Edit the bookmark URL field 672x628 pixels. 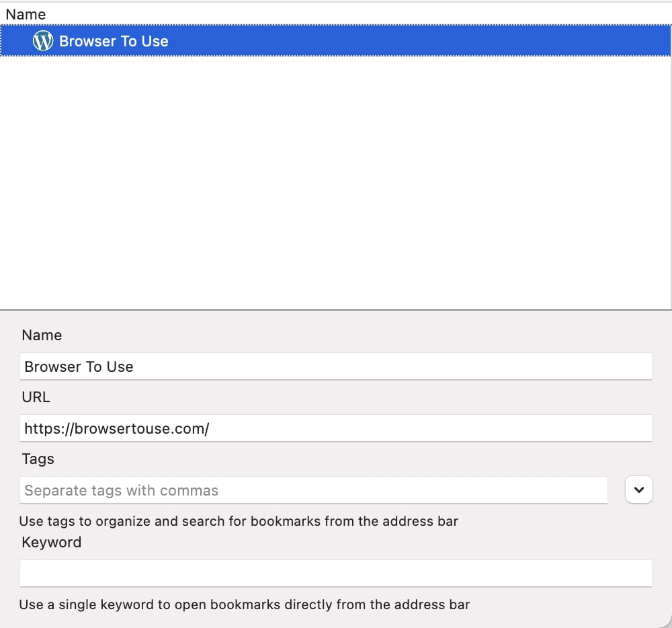click(x=335, y=428)
